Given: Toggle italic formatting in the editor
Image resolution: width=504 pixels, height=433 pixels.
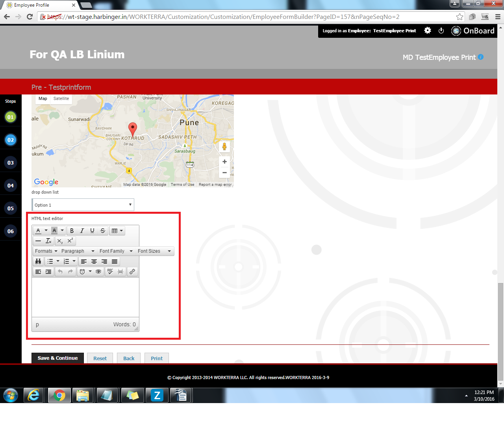Looking at the screenshot, I should pos(82,231).
